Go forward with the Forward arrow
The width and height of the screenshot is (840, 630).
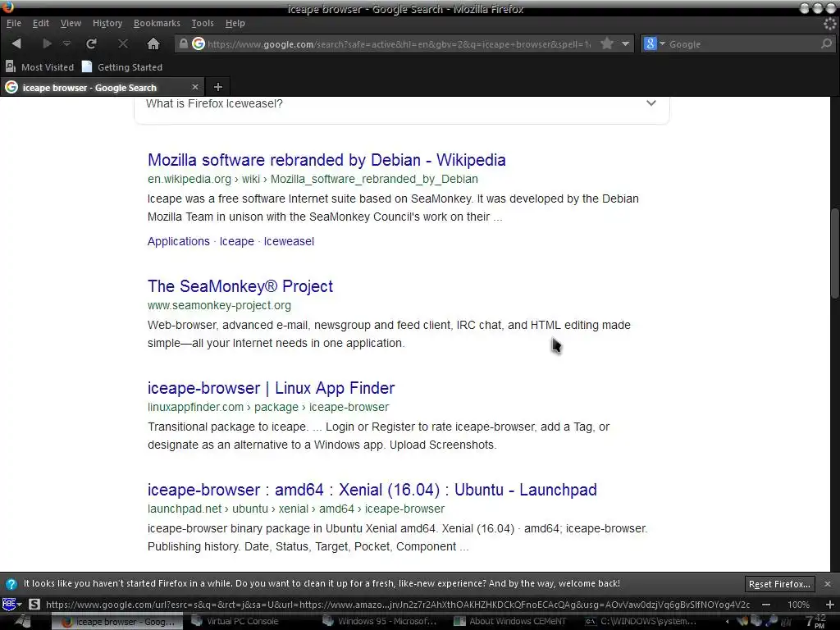click(x=47, y=44)
